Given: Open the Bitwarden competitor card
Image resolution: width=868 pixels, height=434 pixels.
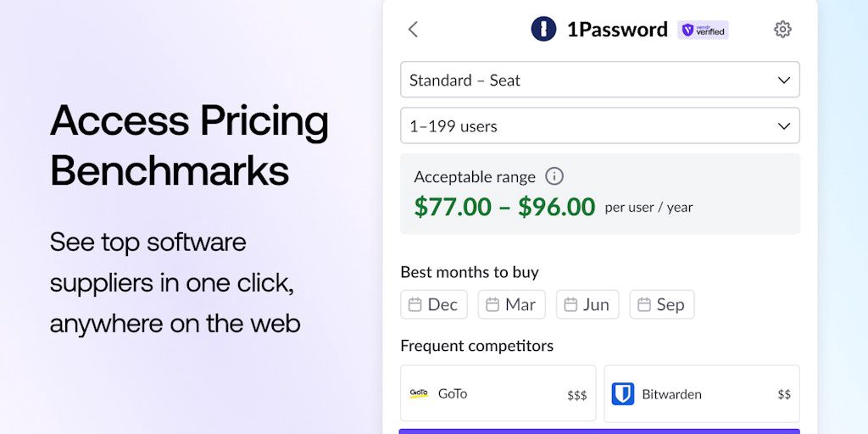Looking at the screenshot, I should click(701, 393).
